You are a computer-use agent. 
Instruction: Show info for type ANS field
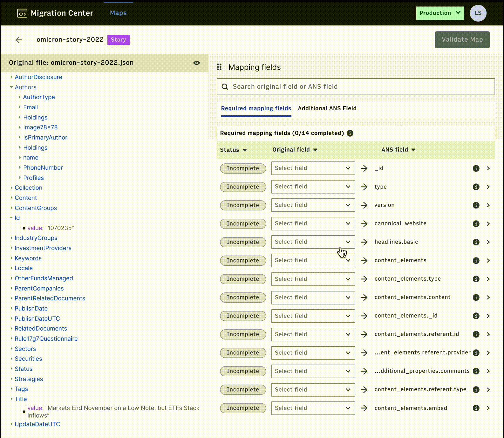[x=476, y=187]
